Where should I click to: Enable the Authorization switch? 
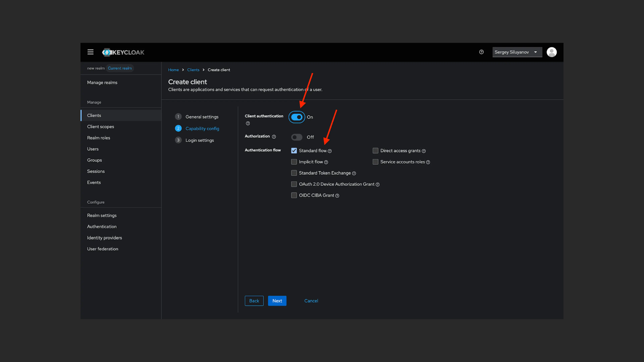point(297,137)
